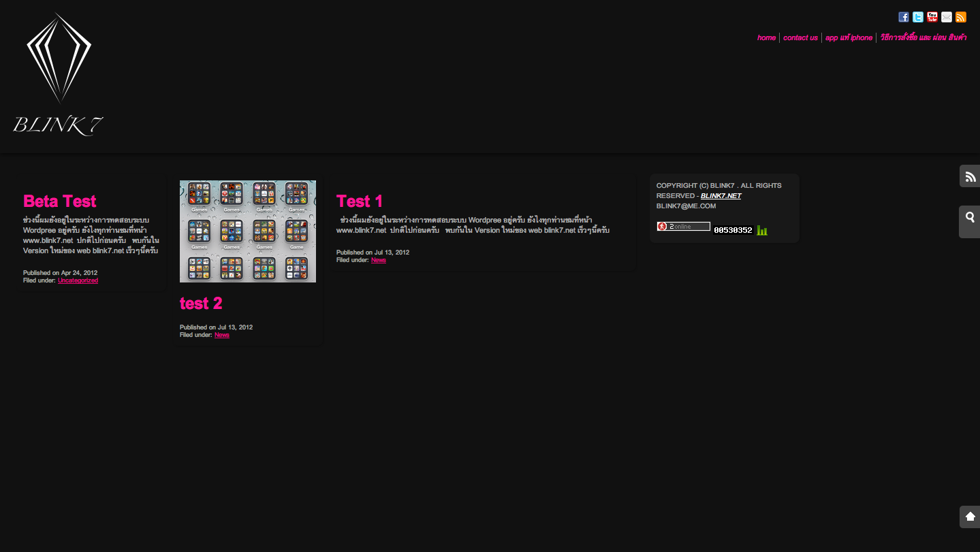Select the "app แท้ iphone" menu item
Screen dimensions: 980x552
point(849,38)
